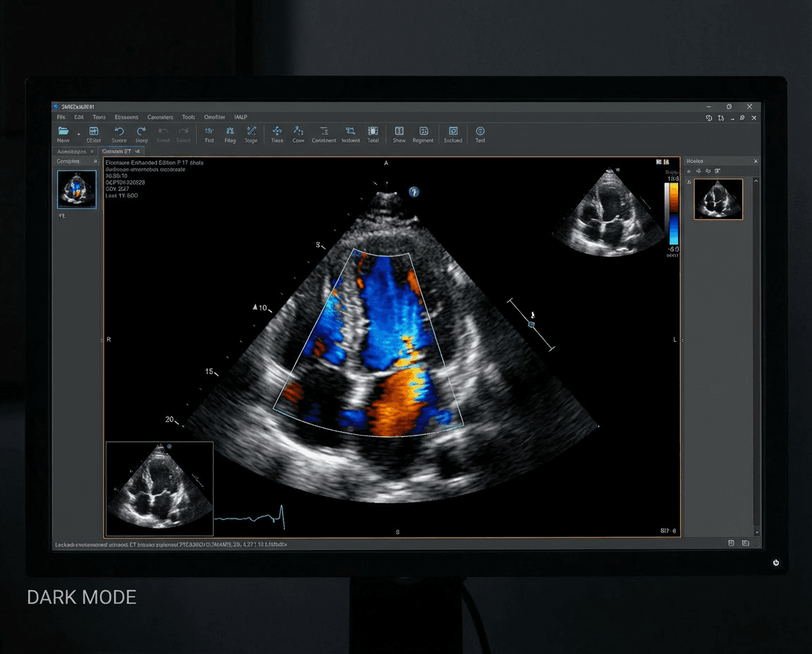Open the Segment tool icon

click(423, 132)
